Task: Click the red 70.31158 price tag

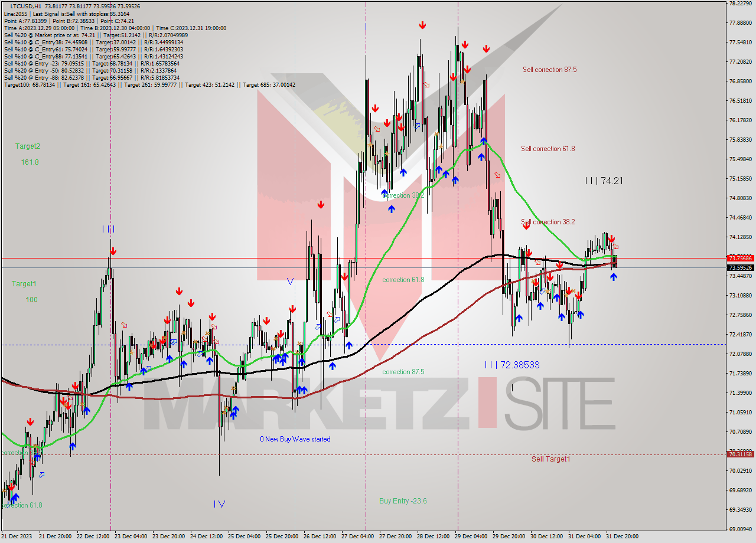Action: pyautogui.click(x=740, y=454)
